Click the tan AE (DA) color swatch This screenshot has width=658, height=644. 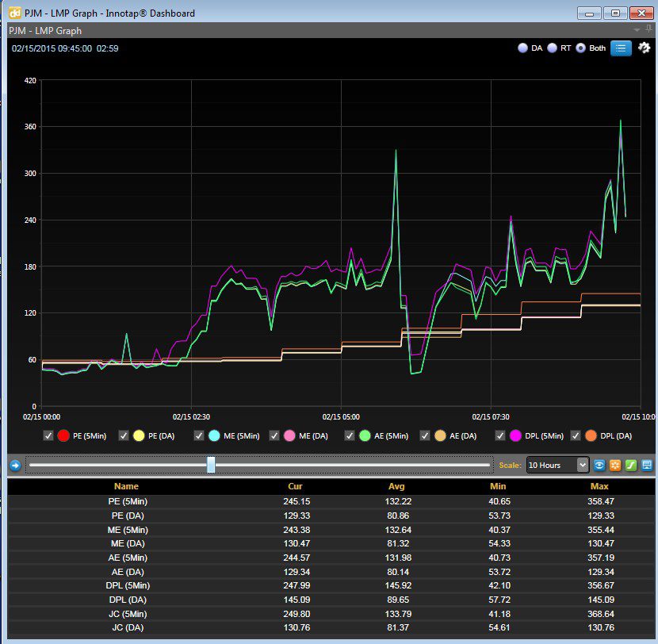coord(440,435)
